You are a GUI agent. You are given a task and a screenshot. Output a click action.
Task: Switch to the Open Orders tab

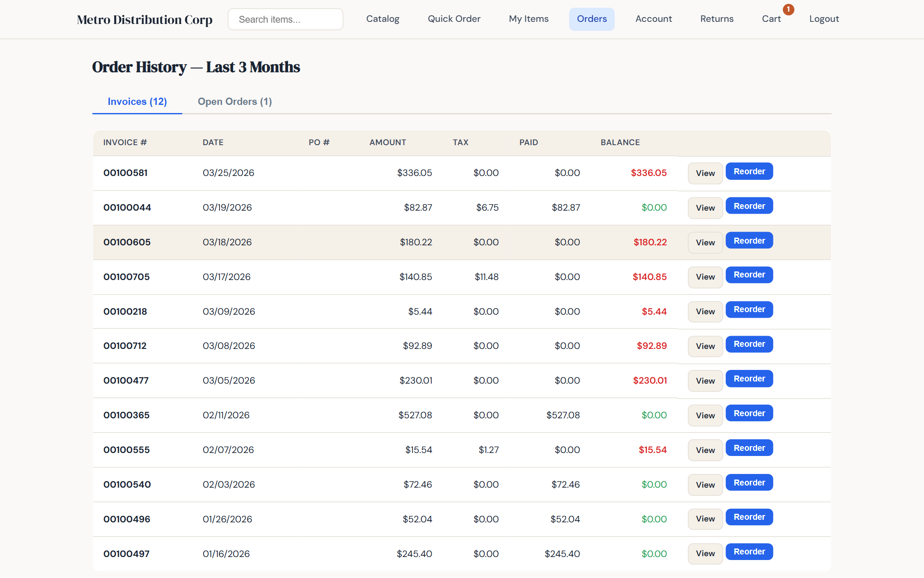tap(234, 101)
